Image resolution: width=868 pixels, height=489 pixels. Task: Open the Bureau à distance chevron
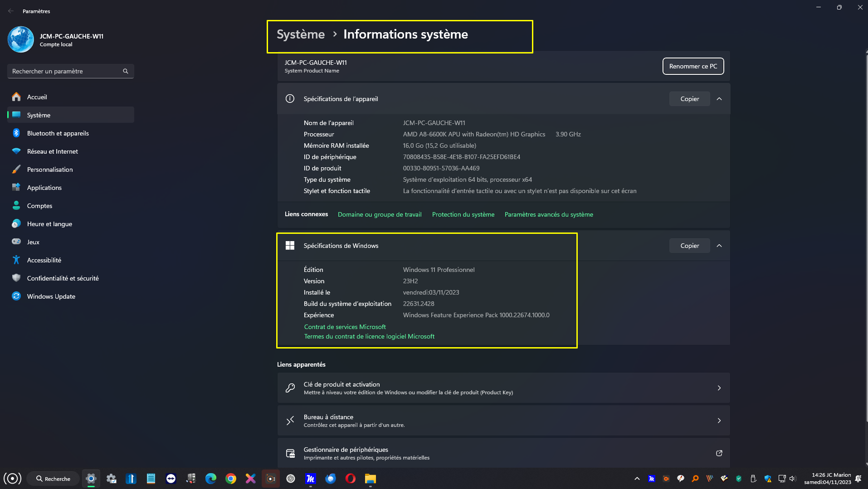pyautogui.click(x=719, y=421)
